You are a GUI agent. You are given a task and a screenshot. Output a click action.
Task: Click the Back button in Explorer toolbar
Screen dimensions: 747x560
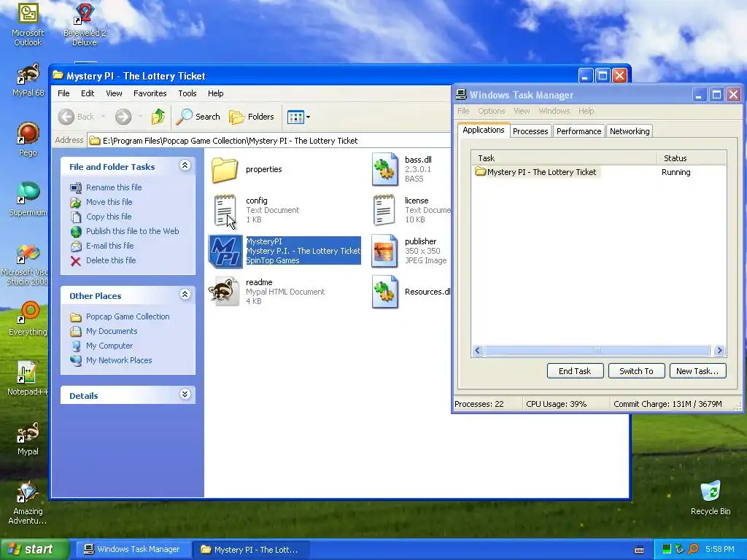point(76,117)
